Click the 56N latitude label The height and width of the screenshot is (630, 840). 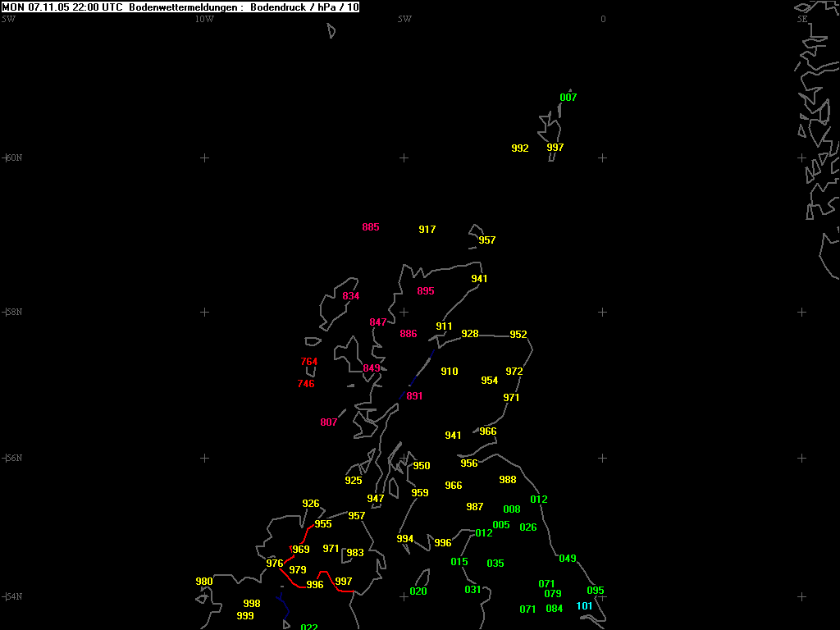(13, 458)
